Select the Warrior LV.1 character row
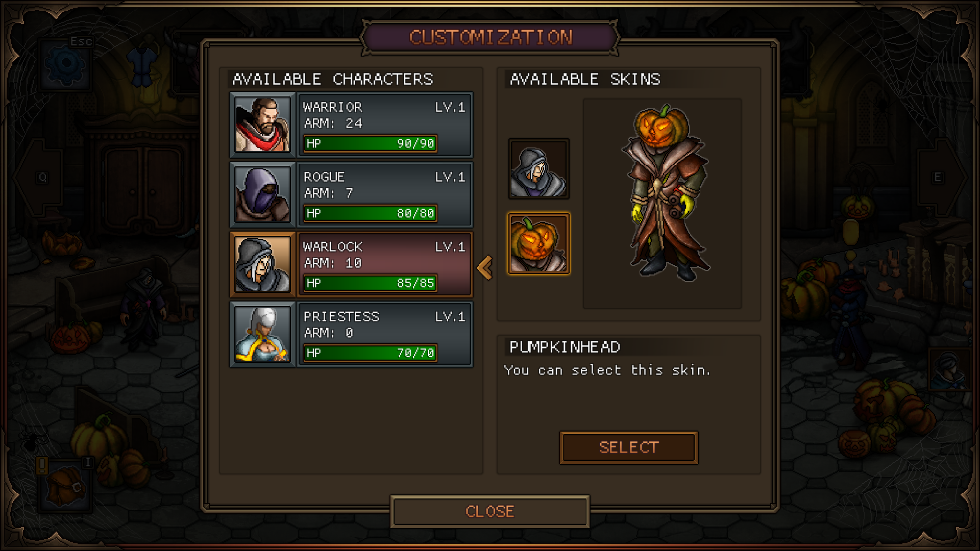This screenshot has height=551, width=980. pos(351,125)
